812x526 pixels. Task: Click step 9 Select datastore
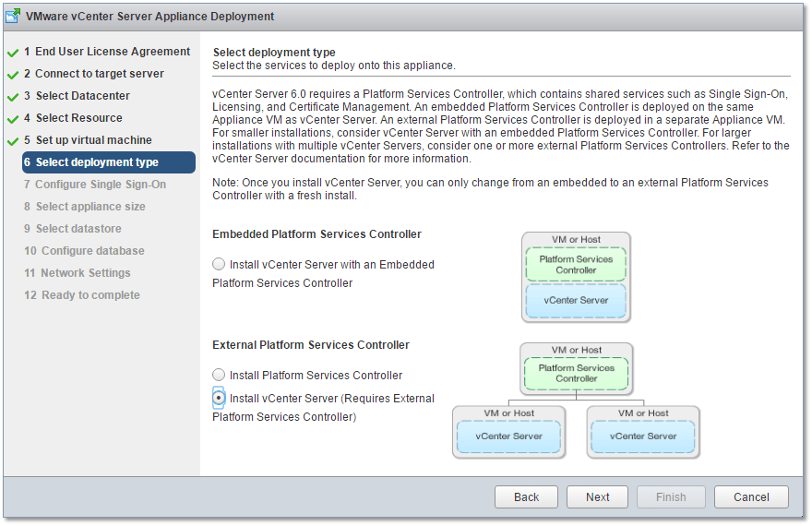(x=73, y=229)
